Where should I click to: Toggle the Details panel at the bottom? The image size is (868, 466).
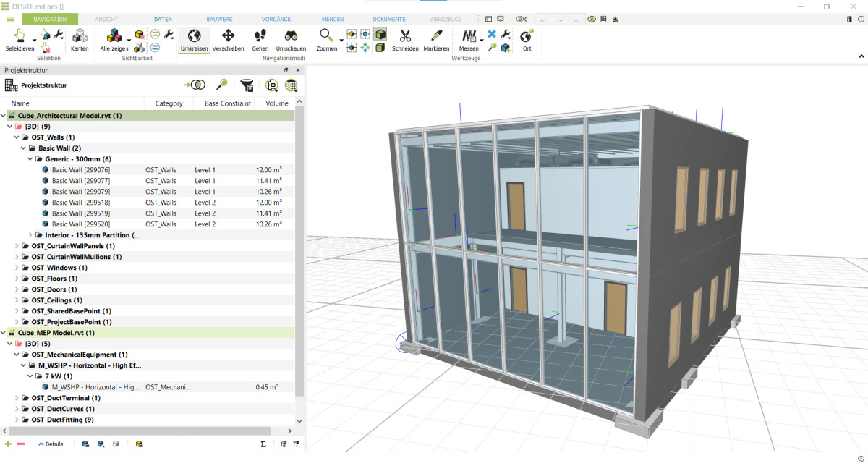click(x=51, y=444)
